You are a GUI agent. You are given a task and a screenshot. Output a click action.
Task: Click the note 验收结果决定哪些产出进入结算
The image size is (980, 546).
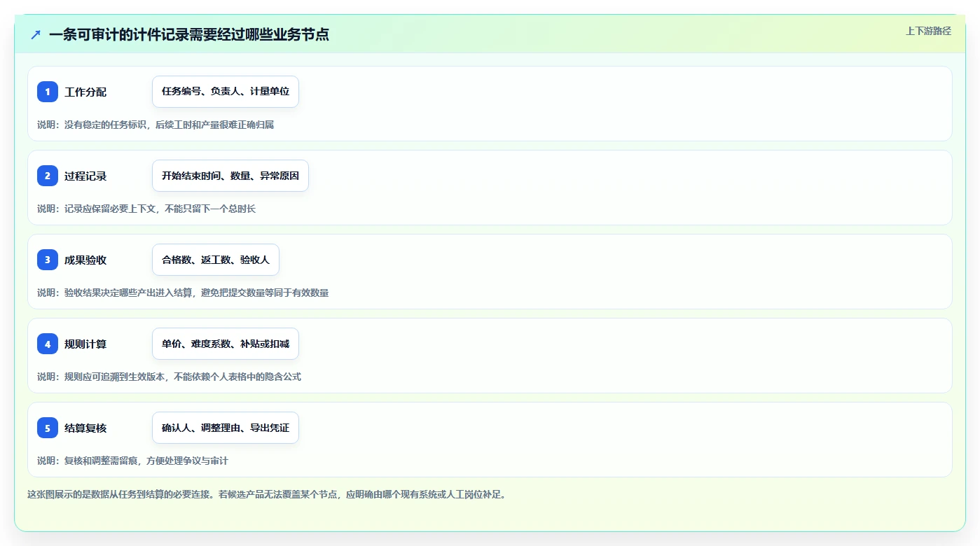tap(130, 293)
